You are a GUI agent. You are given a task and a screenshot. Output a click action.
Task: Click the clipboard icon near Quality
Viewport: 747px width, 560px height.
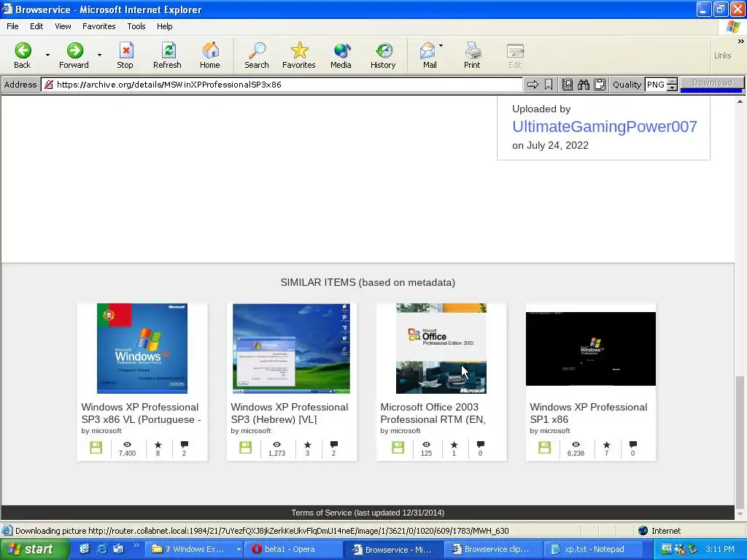pos(600,85)
